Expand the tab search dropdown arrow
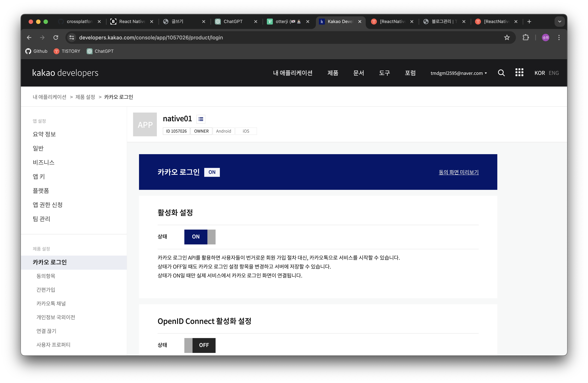This screenshot has height=383, width=588. [560, 22]
